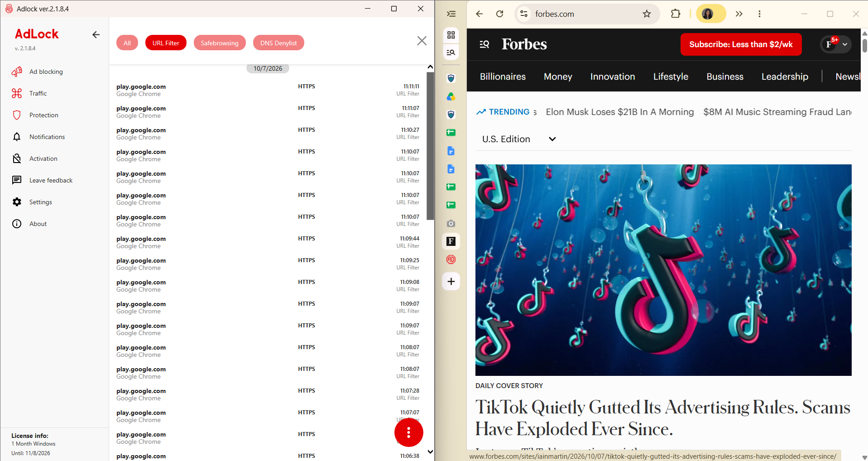Click Subscribe: Less than $2/wk button
This screenshot has width=868, height=461.
(x=741, y=44)
